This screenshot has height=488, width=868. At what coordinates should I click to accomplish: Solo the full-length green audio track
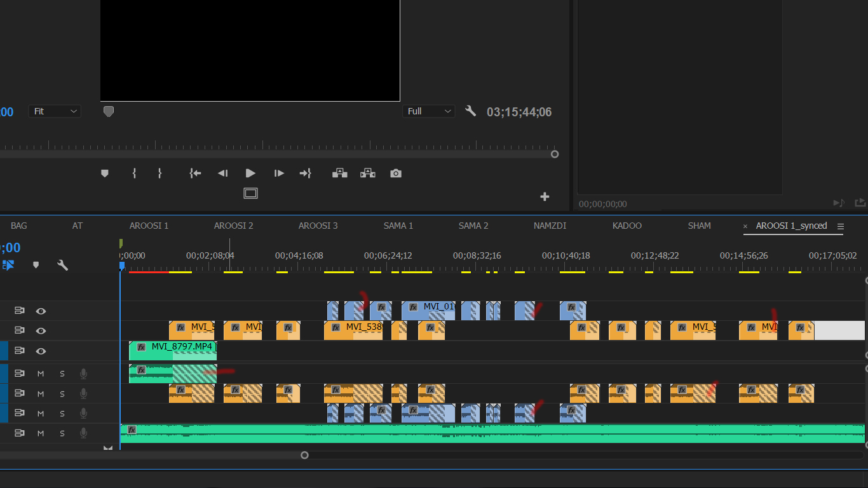[x=62, y=433]
